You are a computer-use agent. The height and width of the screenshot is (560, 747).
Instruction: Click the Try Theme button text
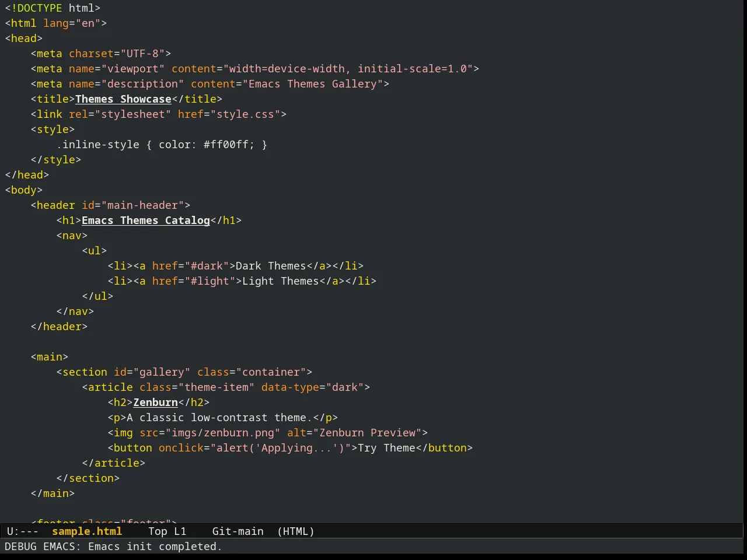click(386, 448)
